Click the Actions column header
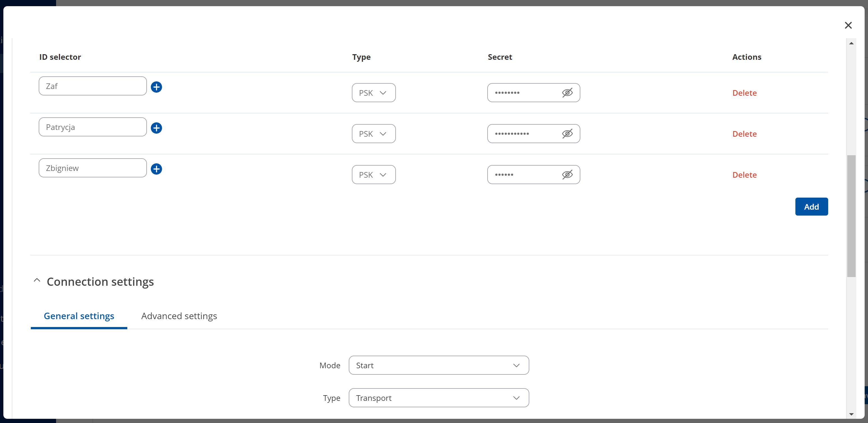 pyautogui.click(x=747, y=57)
